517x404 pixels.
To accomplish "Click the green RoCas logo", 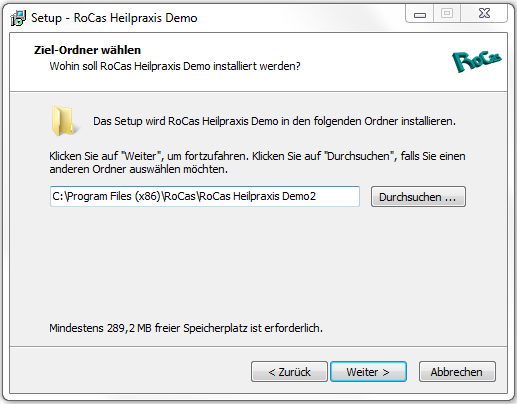I will click(x=477, y=61).
